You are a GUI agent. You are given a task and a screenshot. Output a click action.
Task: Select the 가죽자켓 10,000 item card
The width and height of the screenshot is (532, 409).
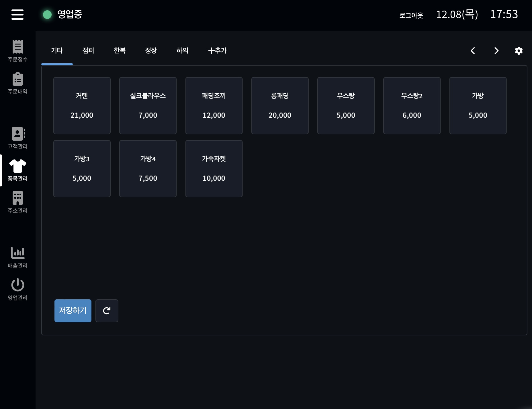pos(214,169)
